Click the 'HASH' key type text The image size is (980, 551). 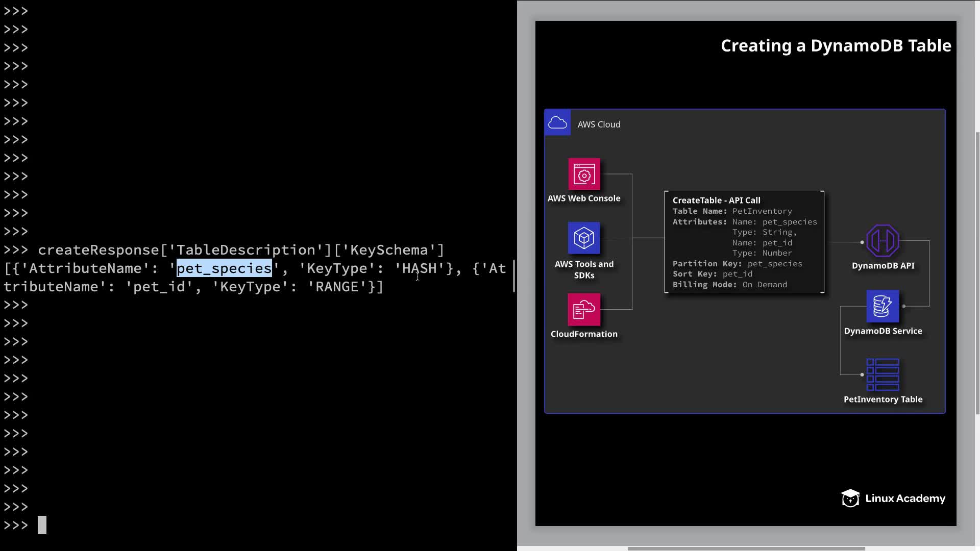(420, 268)
